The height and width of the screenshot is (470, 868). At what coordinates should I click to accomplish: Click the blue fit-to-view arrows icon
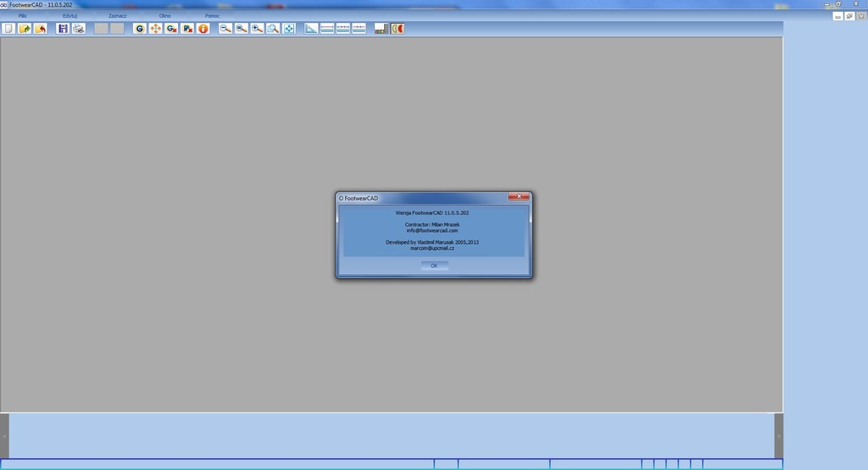pyautogui.click(x=289, y=29)
